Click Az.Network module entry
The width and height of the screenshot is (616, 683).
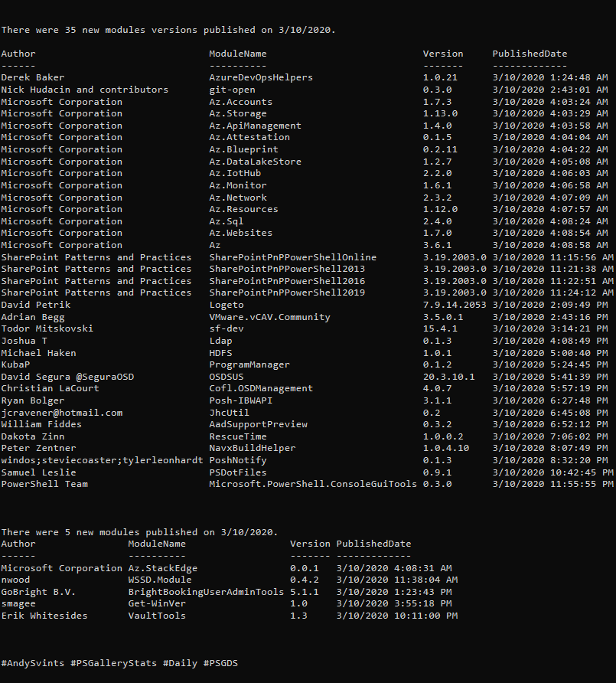click(x=238, y=198)
